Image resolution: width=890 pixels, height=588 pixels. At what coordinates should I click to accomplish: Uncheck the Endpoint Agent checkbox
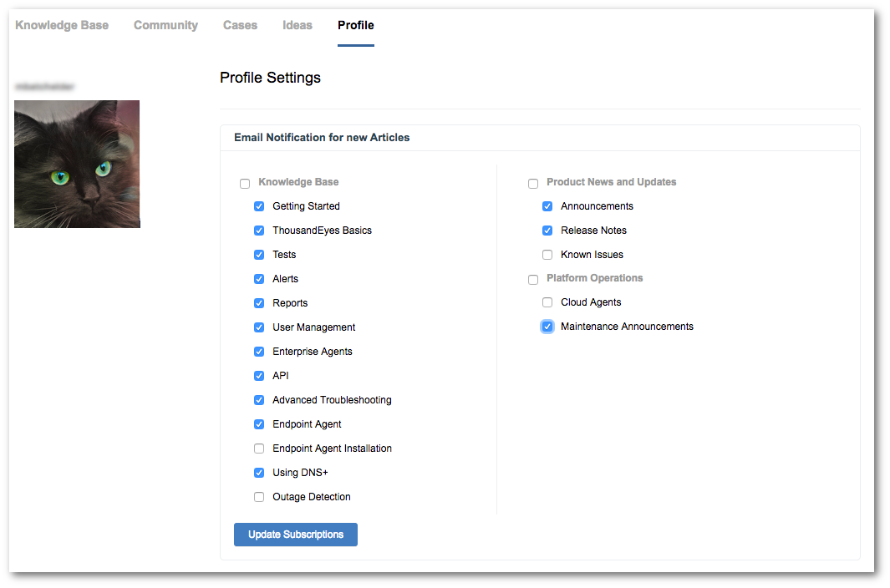click(259, 424)
